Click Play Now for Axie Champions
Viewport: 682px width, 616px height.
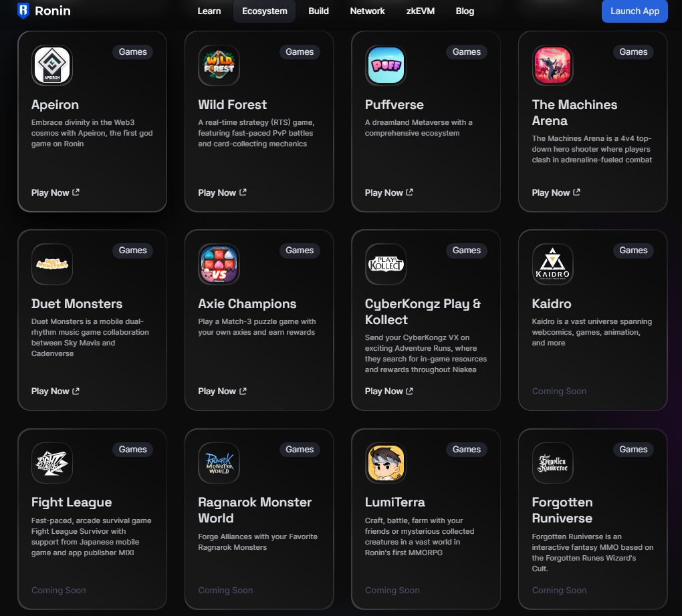coord(222,392)
